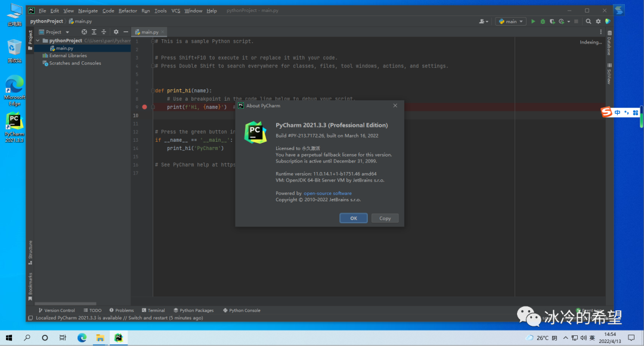Toggle the Project tool window stripe button

pos(30,40)
